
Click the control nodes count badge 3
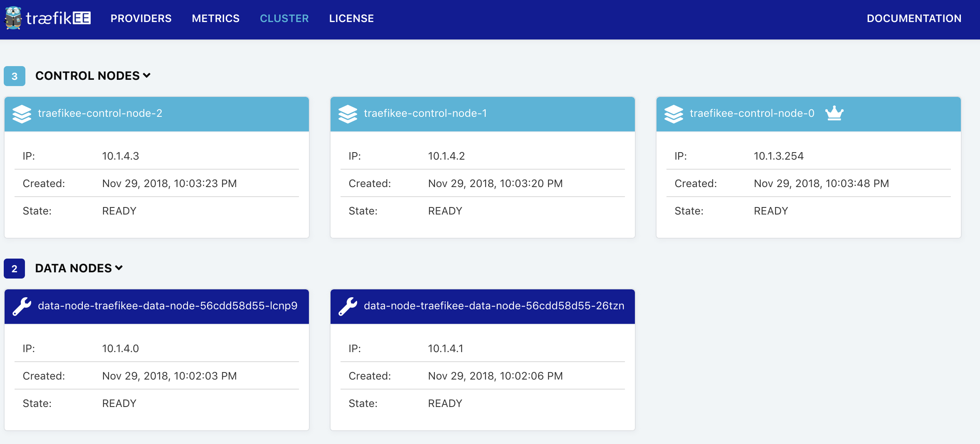coord(15,76)
